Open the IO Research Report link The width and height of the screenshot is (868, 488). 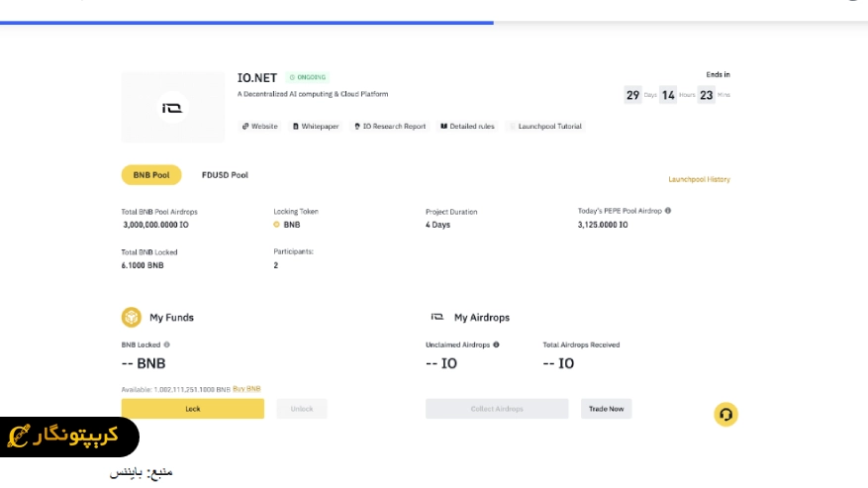(390, 127)
